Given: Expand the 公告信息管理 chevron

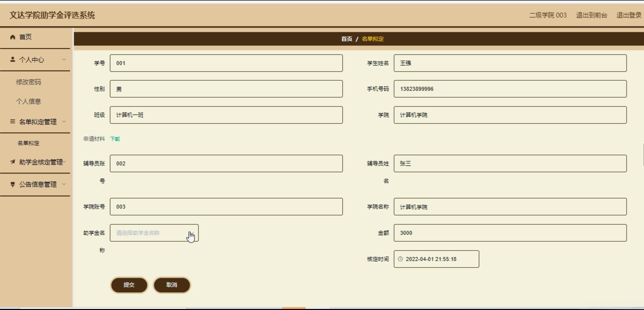Looking at the screenshot, I should [64, 184].
